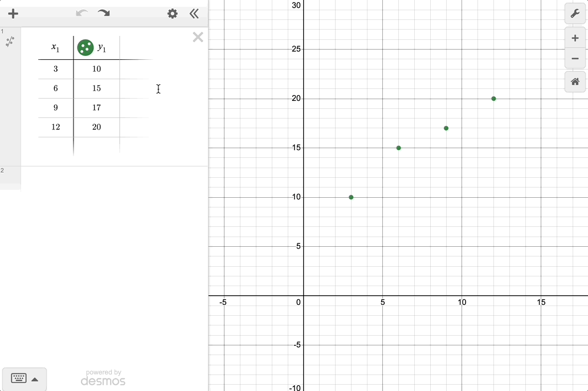The height and width of the screenshot is (391, 588).
Task: Open the powered by Desmos link
Action: point(103,378)
